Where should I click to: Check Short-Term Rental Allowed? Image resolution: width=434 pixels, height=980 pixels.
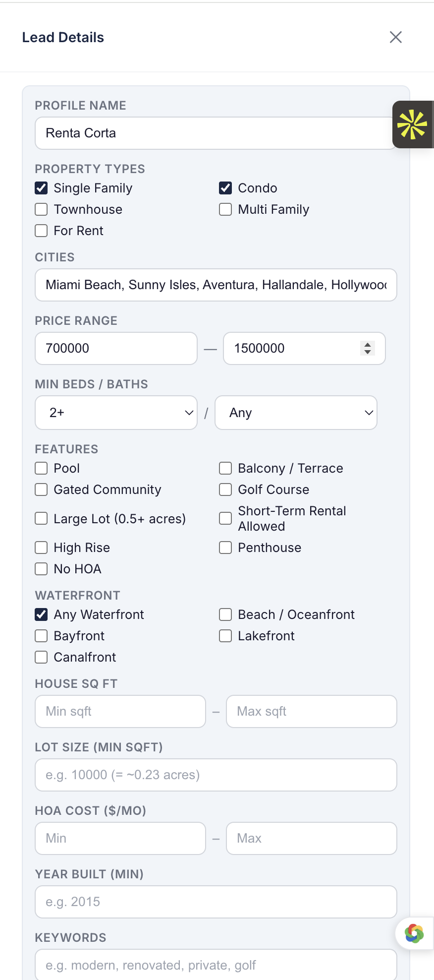click(225, 518)
